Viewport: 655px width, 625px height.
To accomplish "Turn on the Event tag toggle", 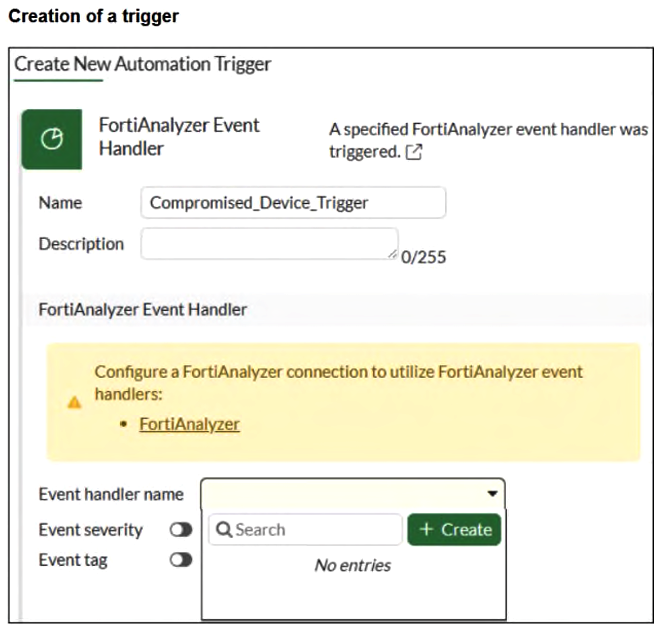I will (181, 561).
